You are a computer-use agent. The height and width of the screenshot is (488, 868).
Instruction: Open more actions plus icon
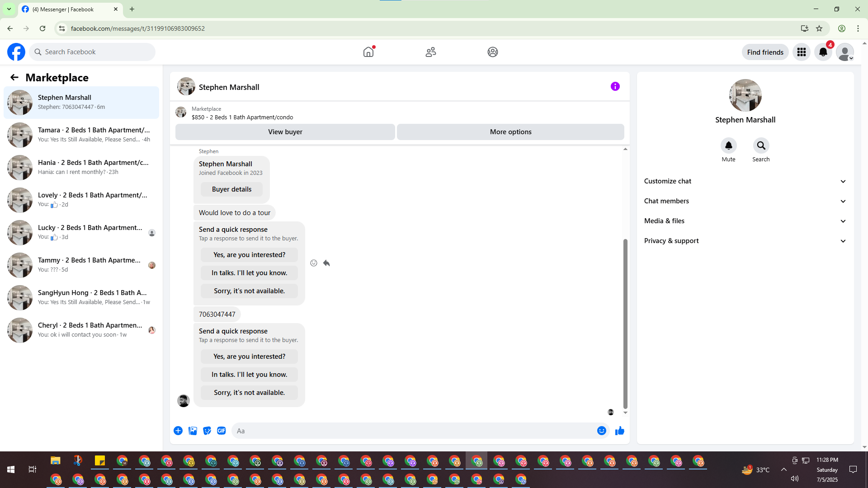click(178, 431)
